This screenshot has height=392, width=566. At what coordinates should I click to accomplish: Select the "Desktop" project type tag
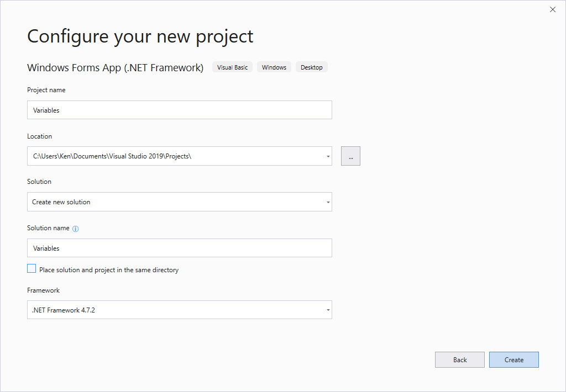point(311,67)
